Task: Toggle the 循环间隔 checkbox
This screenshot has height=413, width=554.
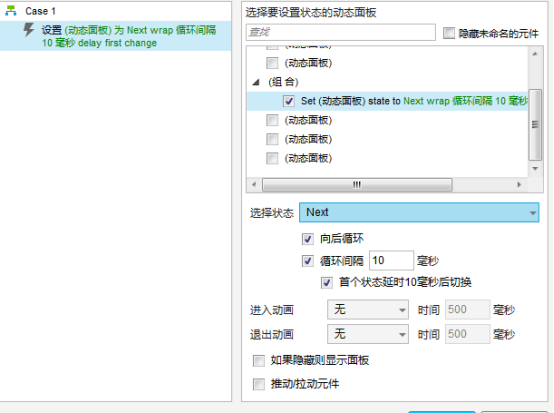Action: (x=308, y=261)
